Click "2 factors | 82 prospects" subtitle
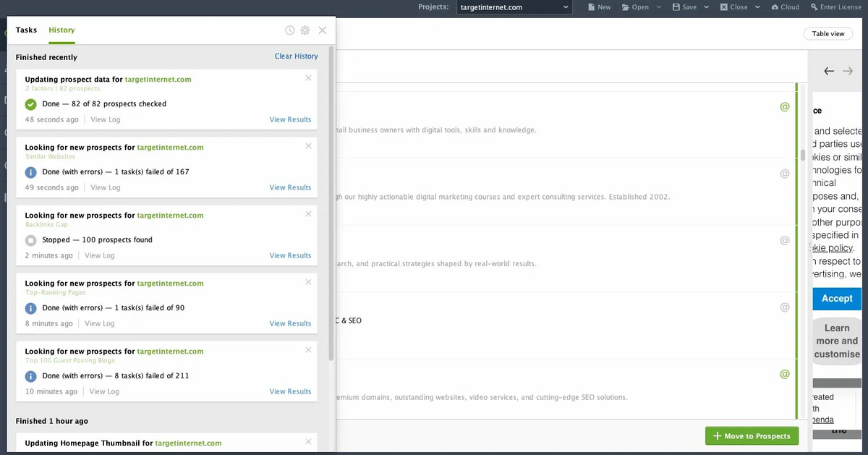This screenshot has width=868, height=455. pyautogui.click(x=62, y=88)
